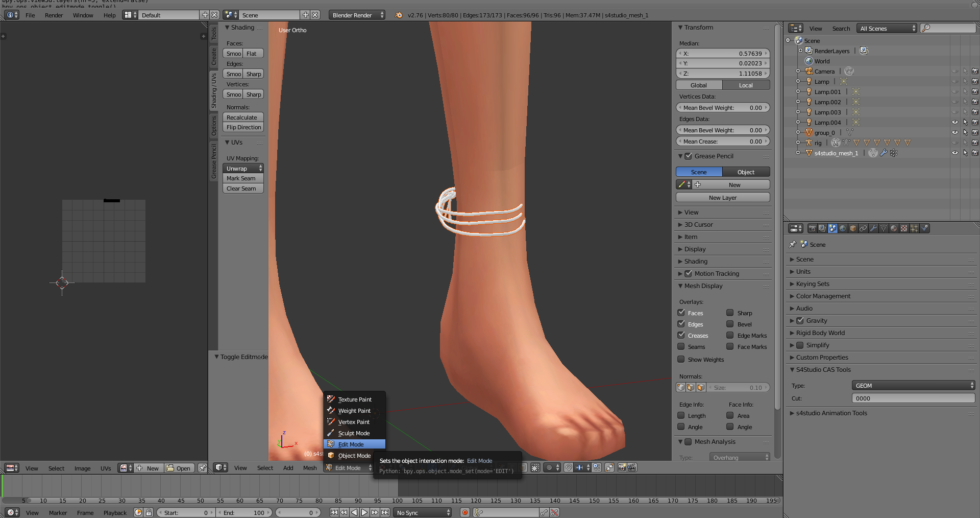
Task: Open the Object properties cube tab
Action: coord(853,228)
